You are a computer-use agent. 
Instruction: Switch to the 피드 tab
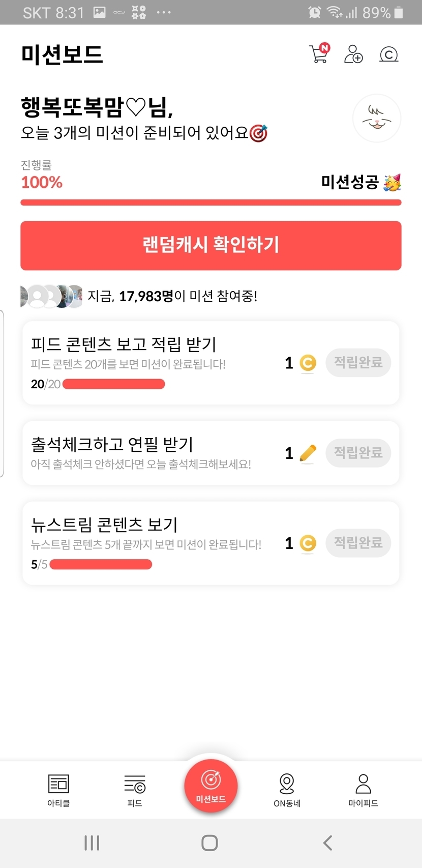[135, 790]
